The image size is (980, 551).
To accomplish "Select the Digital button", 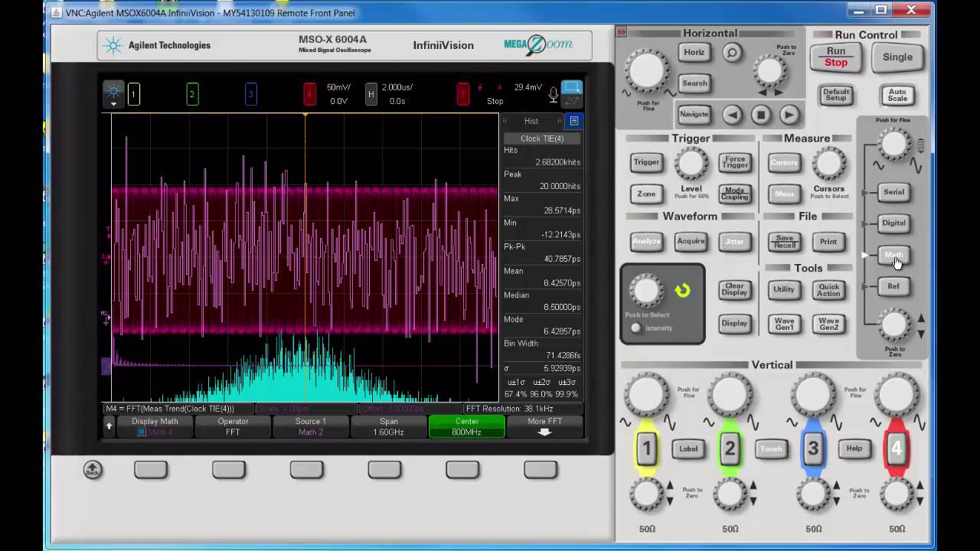I will (x=893, y=223).
